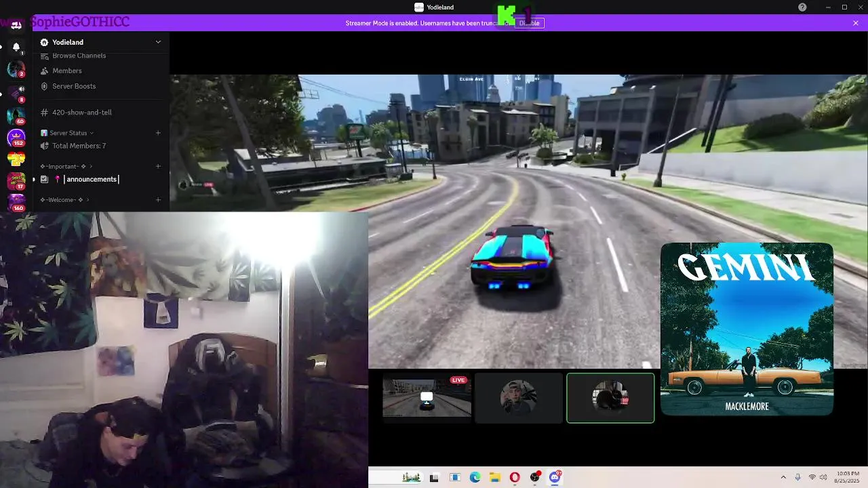Expand the Important category
Image resolution: width=868 pixels, height=488 pixels.
[x=66, y=166]
